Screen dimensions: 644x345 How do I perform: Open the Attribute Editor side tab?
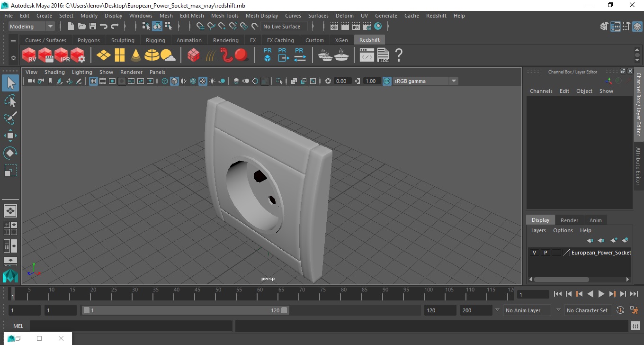[x=638, y=166]
